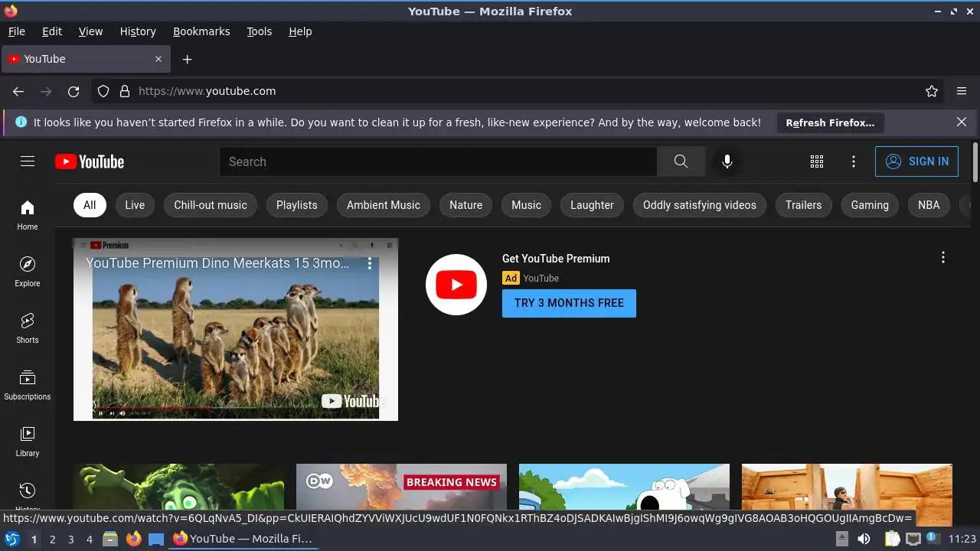Open the Edit menu
Image resolution: width=980 pixels, height=551 pixels.
[52, 31]
